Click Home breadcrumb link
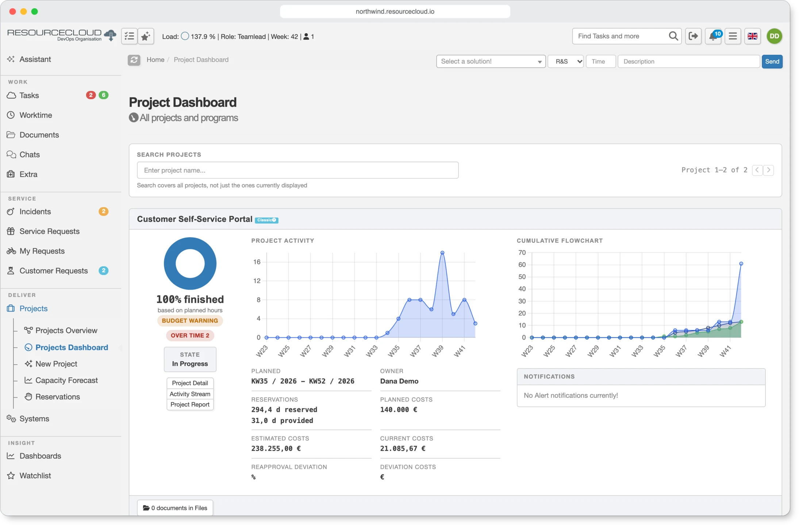The height and width of the screenshot is (532, 803). [155, 60]
